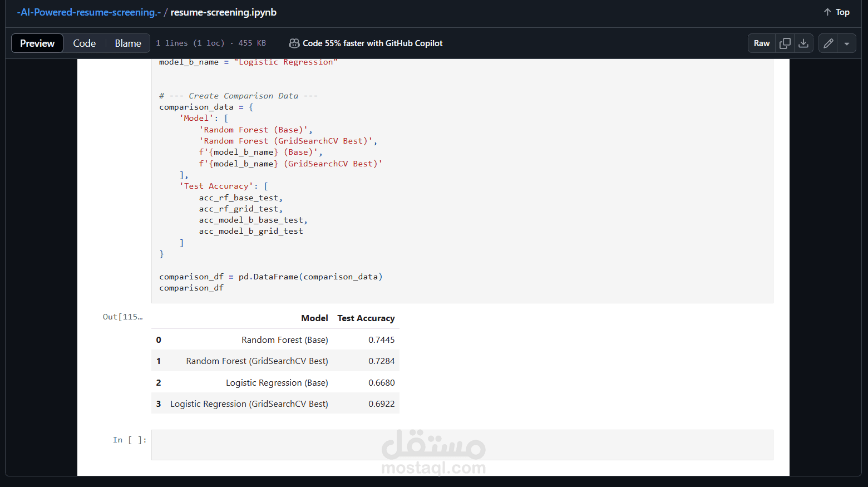
Task: Click row index 3 in output table
Action: point(159,404)
